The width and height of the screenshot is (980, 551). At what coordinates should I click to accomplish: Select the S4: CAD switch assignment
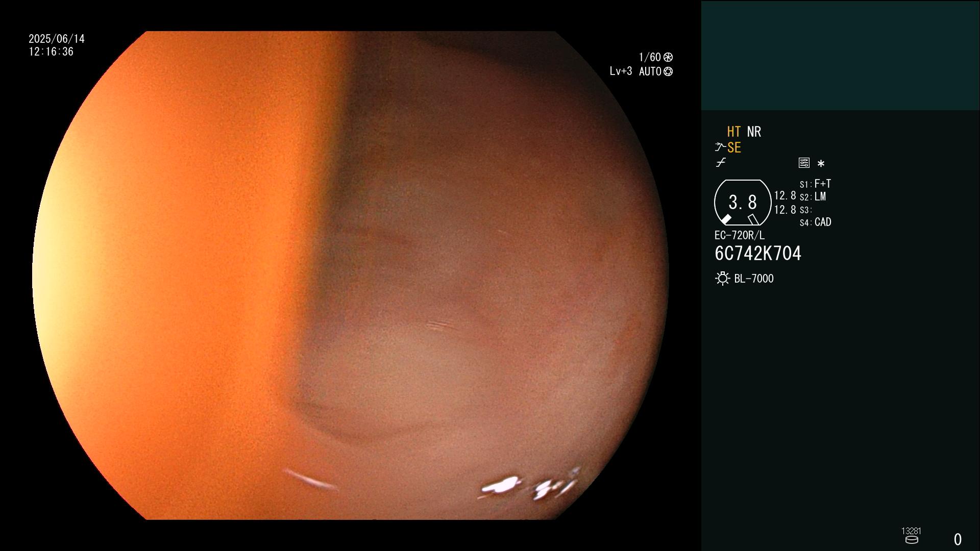pyautogui.click(x=816, y=222)
